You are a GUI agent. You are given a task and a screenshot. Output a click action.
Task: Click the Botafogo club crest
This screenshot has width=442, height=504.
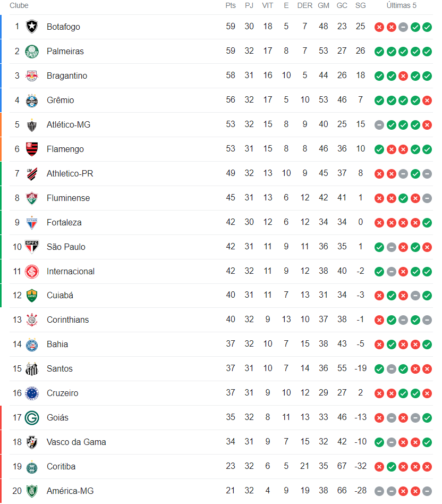pos(32,27)
